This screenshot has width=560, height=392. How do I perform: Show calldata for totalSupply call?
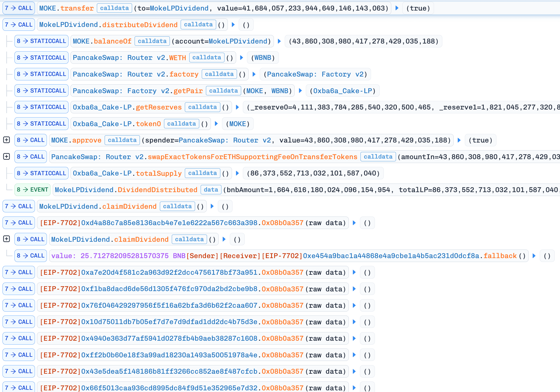point(203,173)
